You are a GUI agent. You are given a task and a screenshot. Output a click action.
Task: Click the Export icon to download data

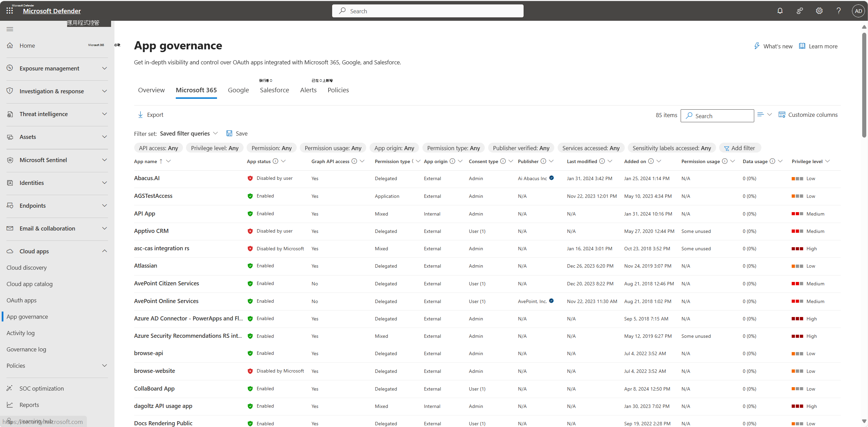coord(140,114)
